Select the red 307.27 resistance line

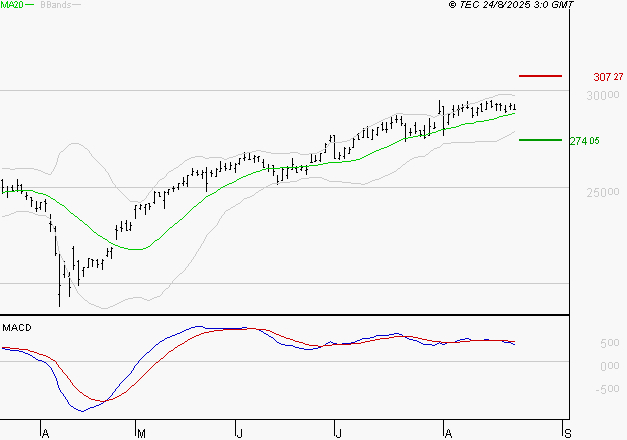click(x=540, y=76)
